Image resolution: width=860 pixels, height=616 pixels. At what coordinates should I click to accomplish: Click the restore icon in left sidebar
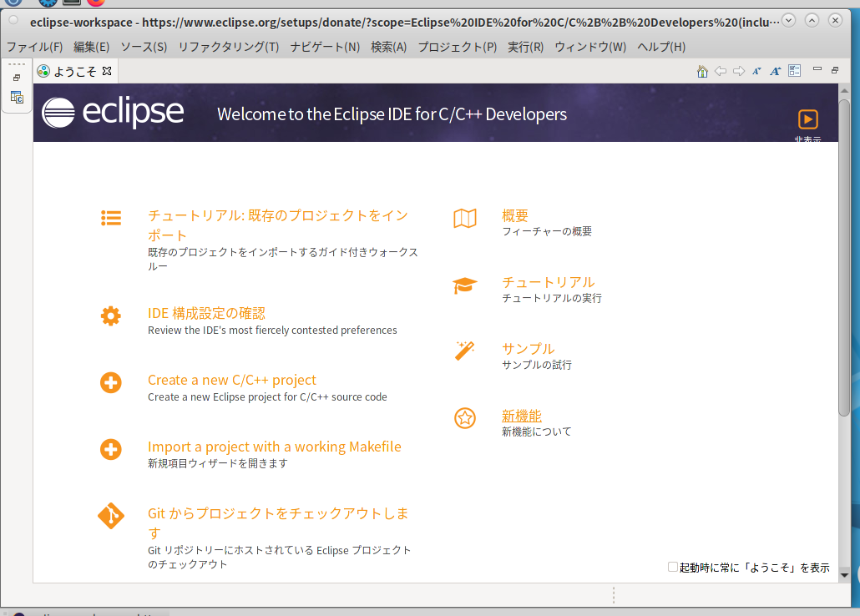click(x=17, y=78)
